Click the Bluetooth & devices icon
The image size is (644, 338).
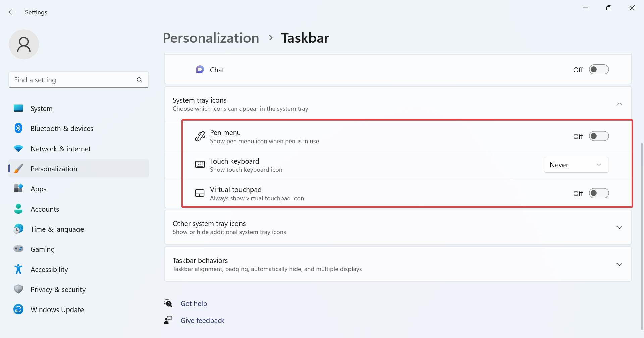point(18,128)
